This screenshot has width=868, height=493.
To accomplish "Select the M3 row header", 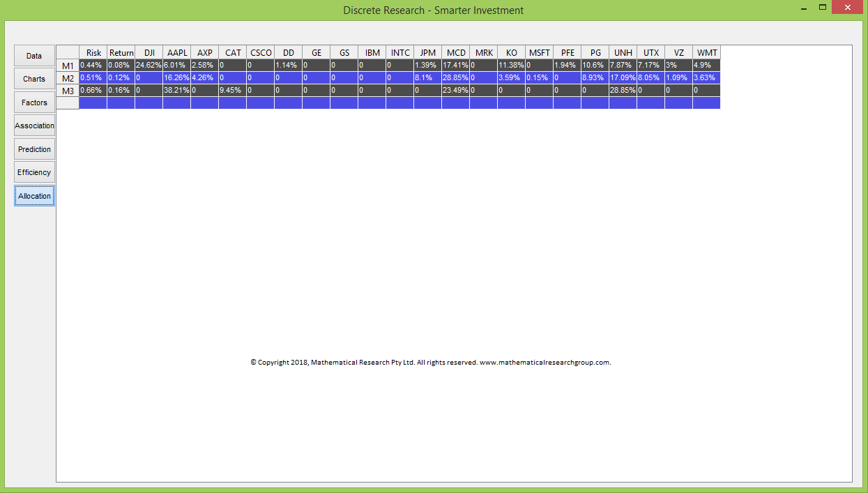I will click(68, 91).
